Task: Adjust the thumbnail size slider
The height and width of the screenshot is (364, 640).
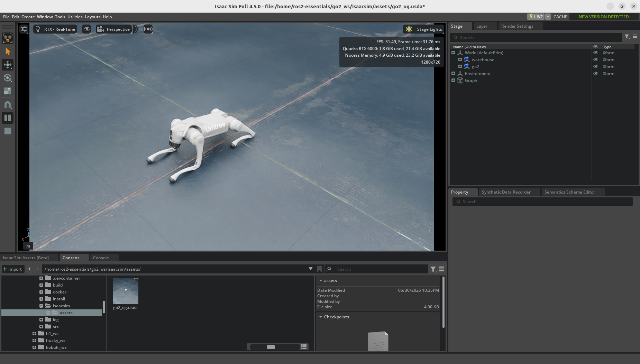Action: click(274, 347)
